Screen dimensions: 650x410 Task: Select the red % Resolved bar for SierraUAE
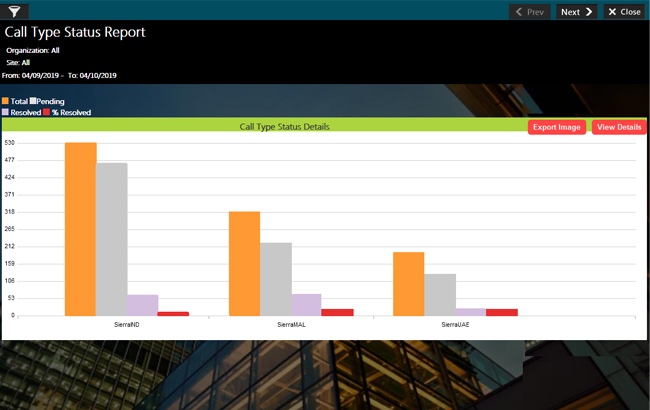click(501, 312)
